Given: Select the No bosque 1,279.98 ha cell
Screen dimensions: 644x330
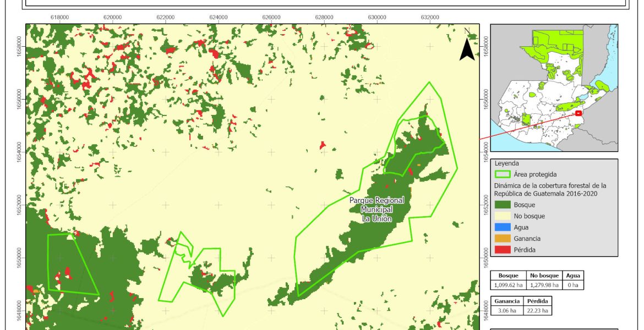Looking at the screenshot, I should pyautogui.click(x=544, y=285).
